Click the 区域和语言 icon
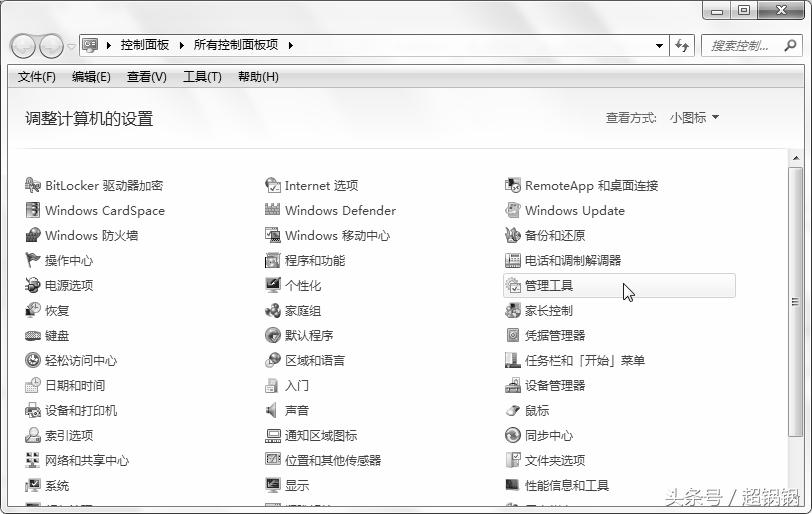 [272, 360]
